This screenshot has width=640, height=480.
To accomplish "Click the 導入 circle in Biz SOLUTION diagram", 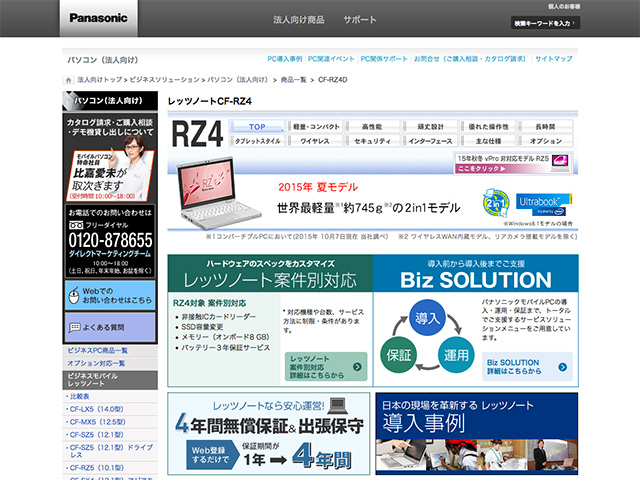I will tap(427, 318).
